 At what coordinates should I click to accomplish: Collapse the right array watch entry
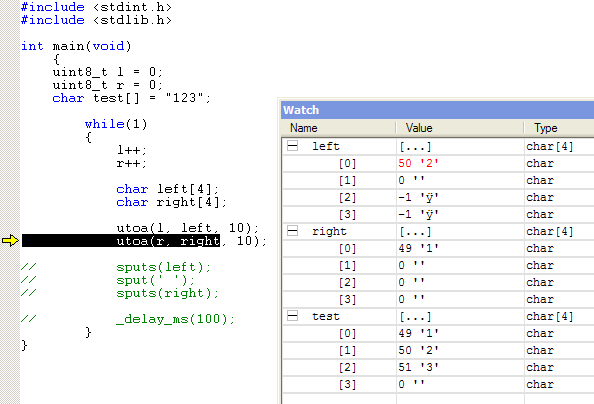coord(292,230)
